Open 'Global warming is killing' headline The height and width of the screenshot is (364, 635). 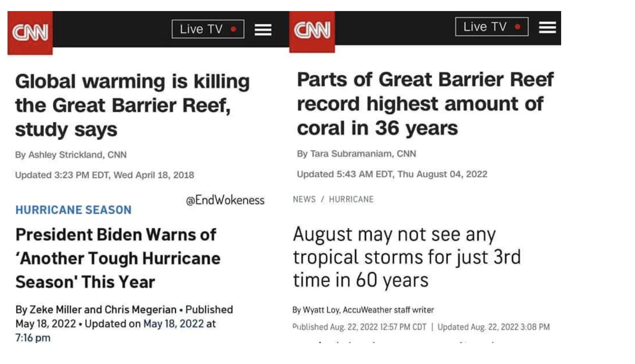point(132,105)
